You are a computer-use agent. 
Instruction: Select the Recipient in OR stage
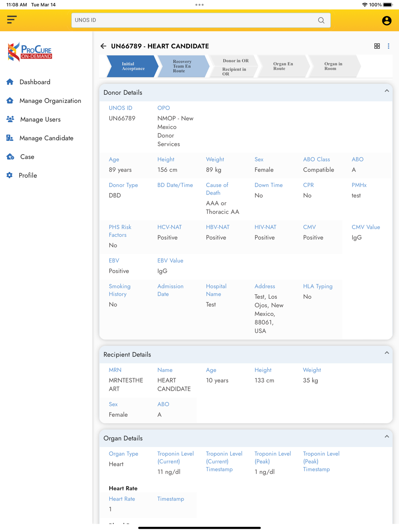[x=234, y=71]
